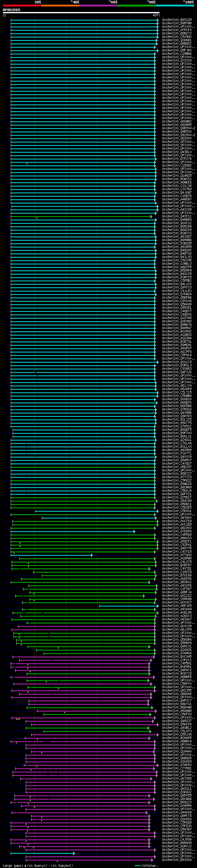Click label UniRef100_B4GY25
This screenshot has height=868, width=197.
coord(177,274)
